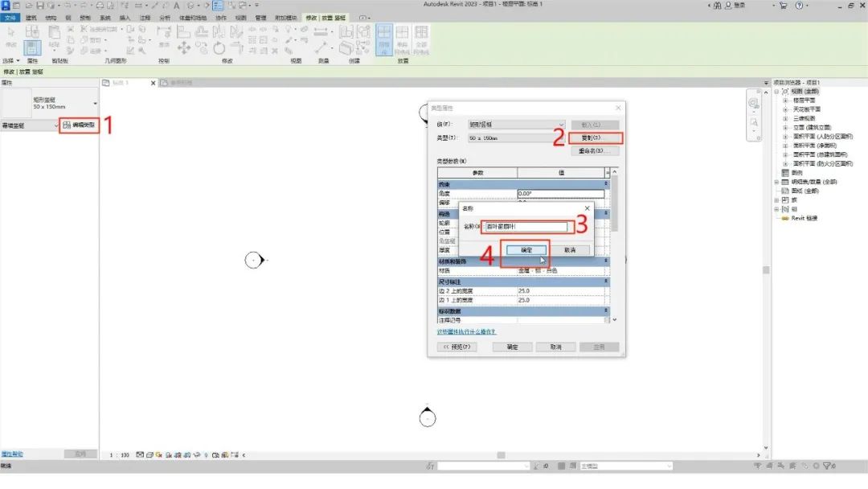Click the Revit application logo icon
This screenshot has height=489, width=868.
tap(6, 6)
